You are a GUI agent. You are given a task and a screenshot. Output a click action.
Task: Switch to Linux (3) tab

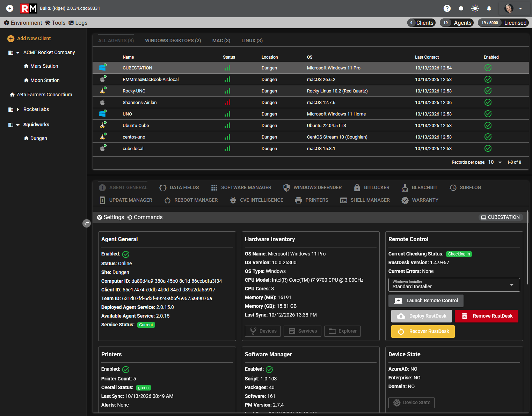pyautogui.click(x=252, y=40)
